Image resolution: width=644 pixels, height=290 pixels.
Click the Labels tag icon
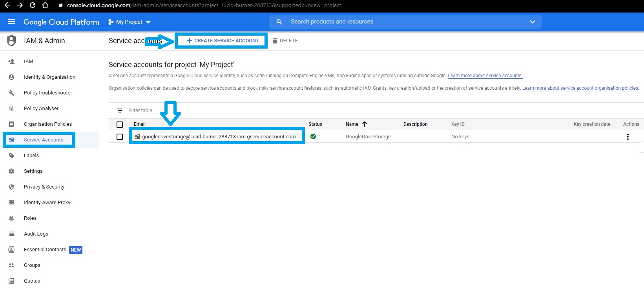click(11, 156)
